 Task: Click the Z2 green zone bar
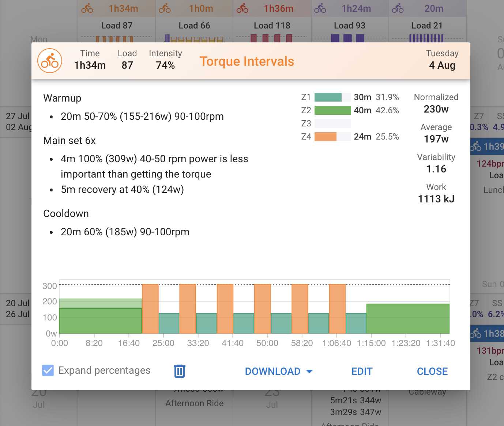point(332,110)
